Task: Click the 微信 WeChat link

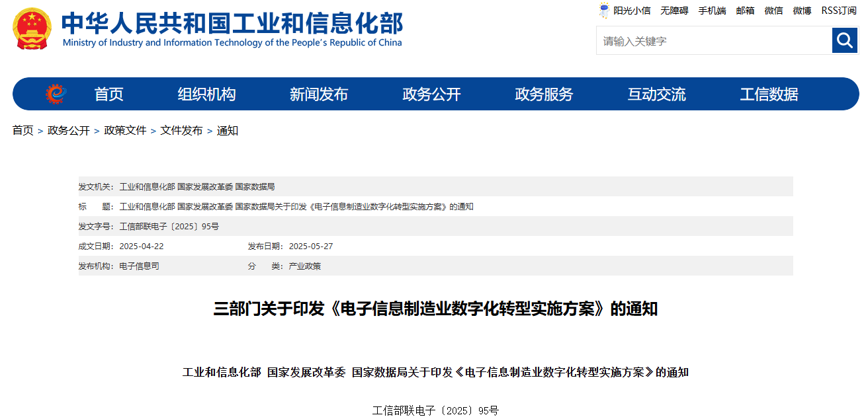Action: click(x=773, y=10)
